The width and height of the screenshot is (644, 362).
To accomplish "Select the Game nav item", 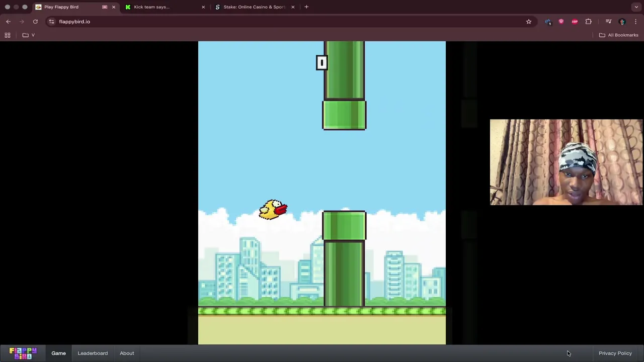I will [58, 353].
